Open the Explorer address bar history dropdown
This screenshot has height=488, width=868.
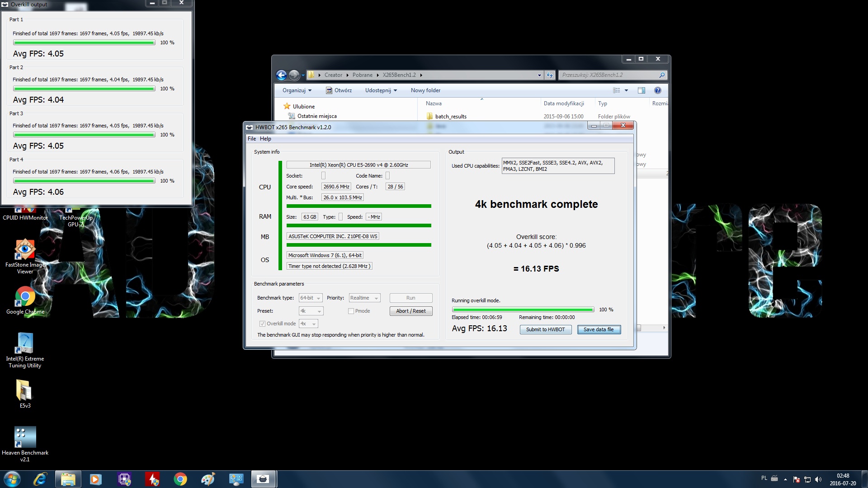539,75
